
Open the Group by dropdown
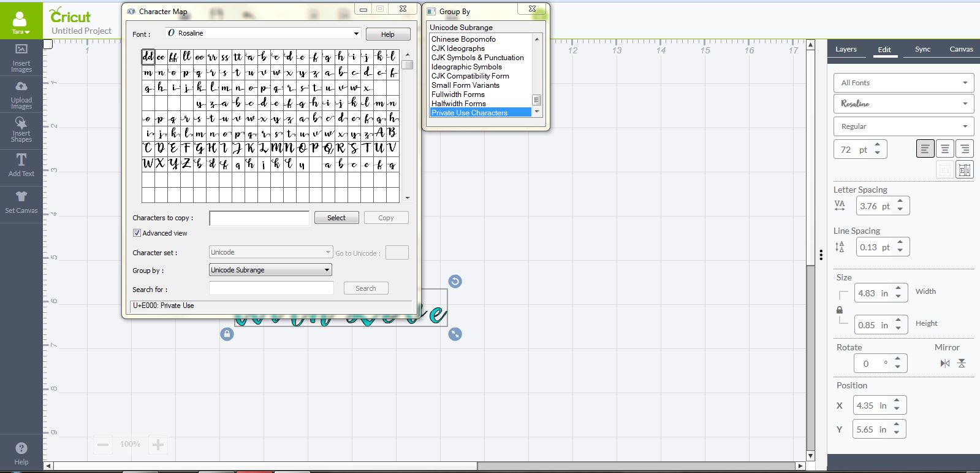tap(270, 270)
